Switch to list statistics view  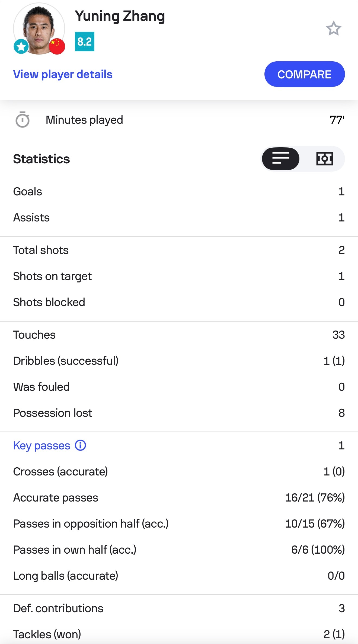tap(281, 159)
